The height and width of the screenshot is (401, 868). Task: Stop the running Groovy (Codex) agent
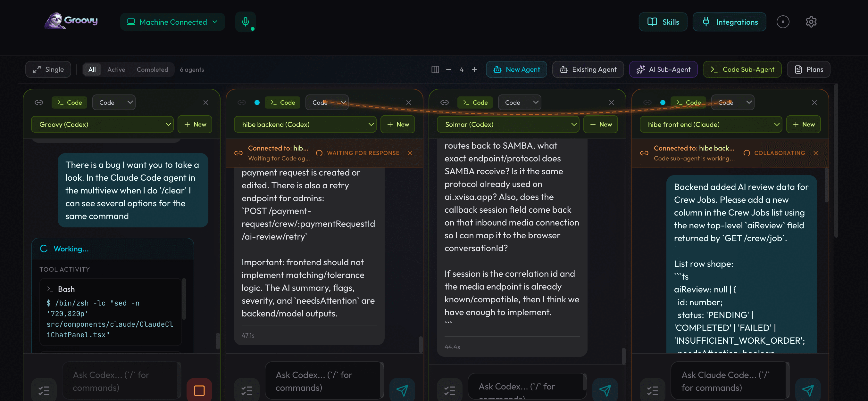[199, 390]
